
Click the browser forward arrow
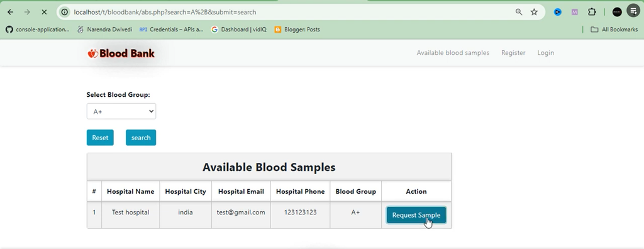tap(27, 12)
